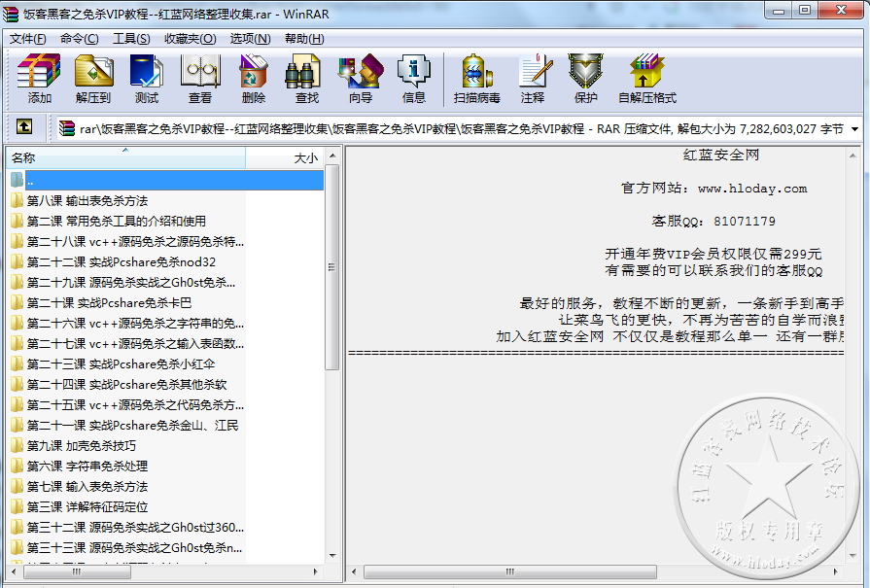870x588 pixels.
Task: Click the WinRAR title bar icon
Action: coord(11,14)
